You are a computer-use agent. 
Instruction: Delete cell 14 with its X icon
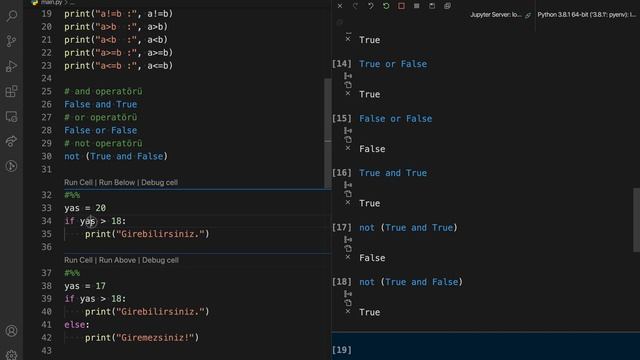click(x=348, y=93)
